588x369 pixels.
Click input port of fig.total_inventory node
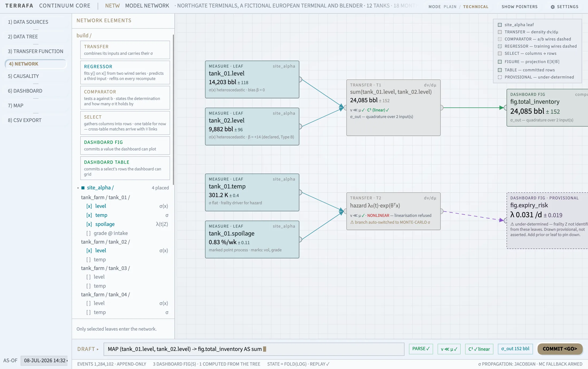click(x=505, y=108)
